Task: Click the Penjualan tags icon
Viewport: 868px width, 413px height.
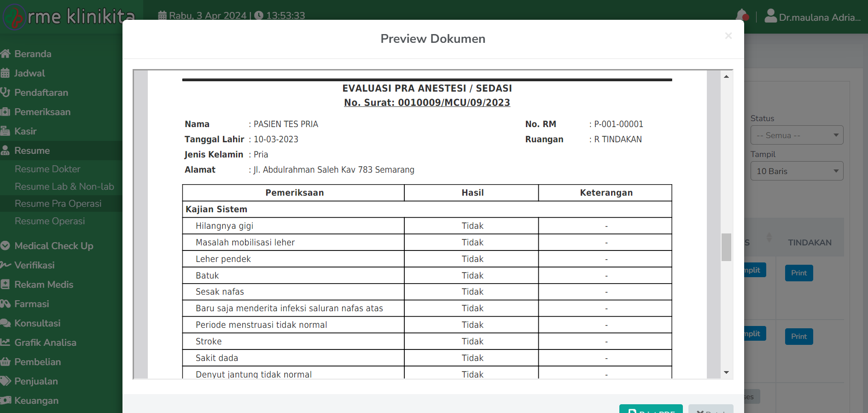Action: pos(6,381)
